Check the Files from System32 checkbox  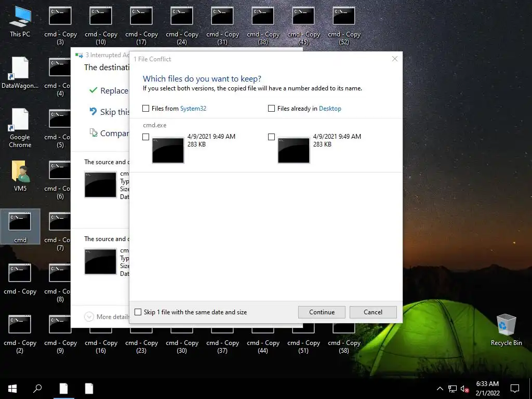click(145, 108)
